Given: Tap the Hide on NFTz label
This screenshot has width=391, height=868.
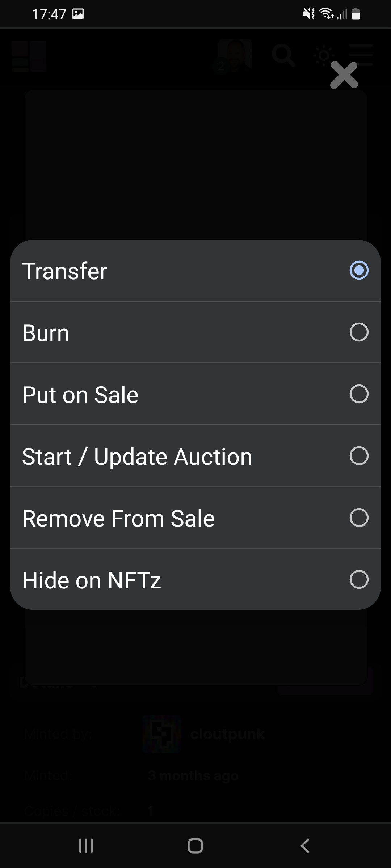Looking at the screenshot, I should (x=92, y=580).
